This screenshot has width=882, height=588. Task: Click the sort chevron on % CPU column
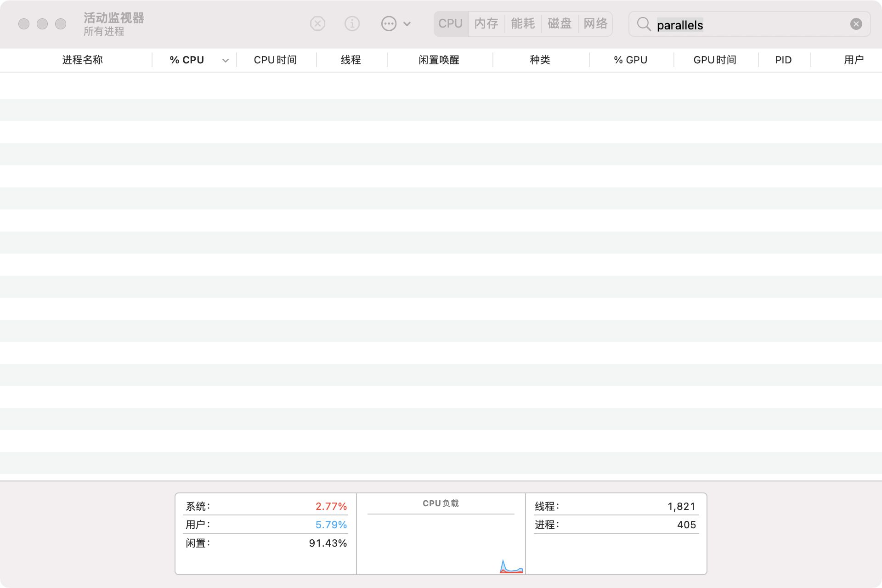point(225,60)
